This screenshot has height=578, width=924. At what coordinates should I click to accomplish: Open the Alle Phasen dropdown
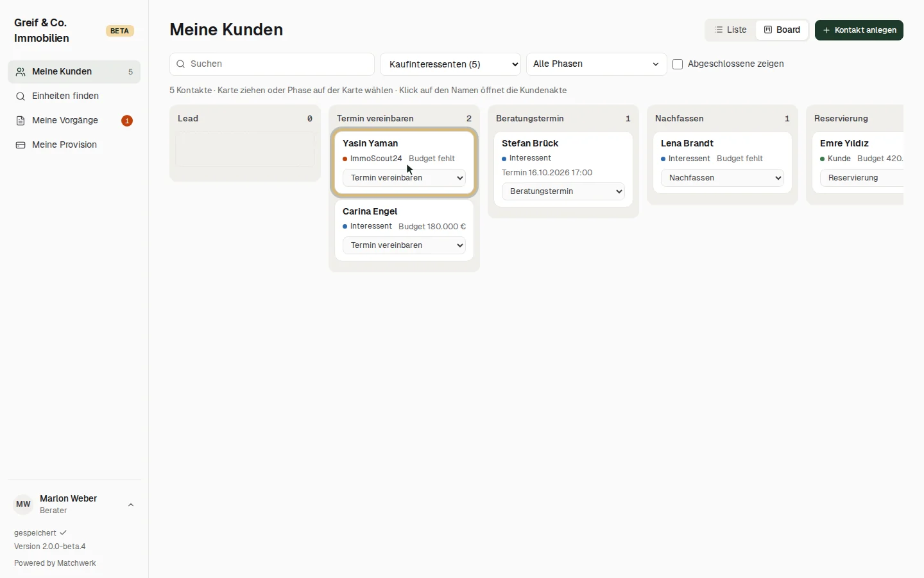pyautogui.click(x=597, y=64)
